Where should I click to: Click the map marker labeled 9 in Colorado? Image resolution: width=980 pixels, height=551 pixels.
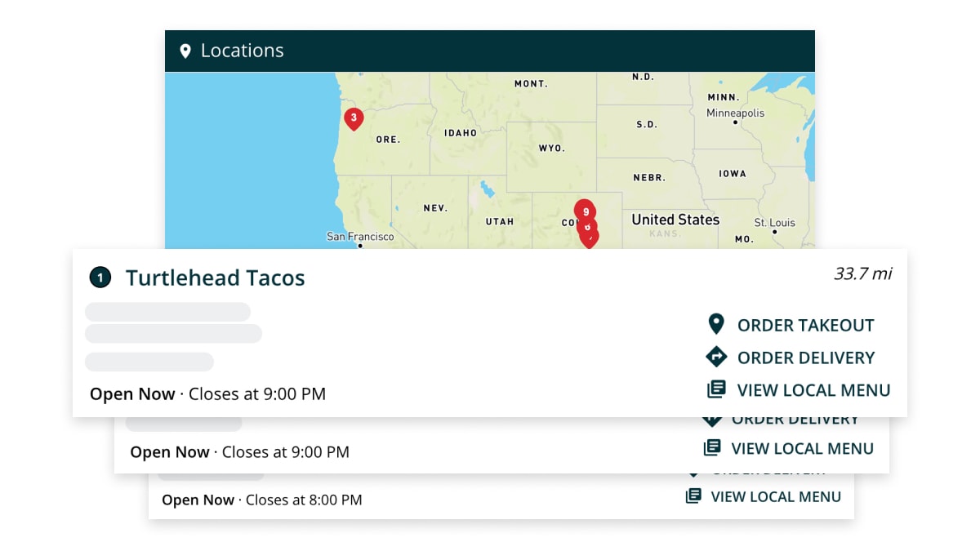(585, 211)
